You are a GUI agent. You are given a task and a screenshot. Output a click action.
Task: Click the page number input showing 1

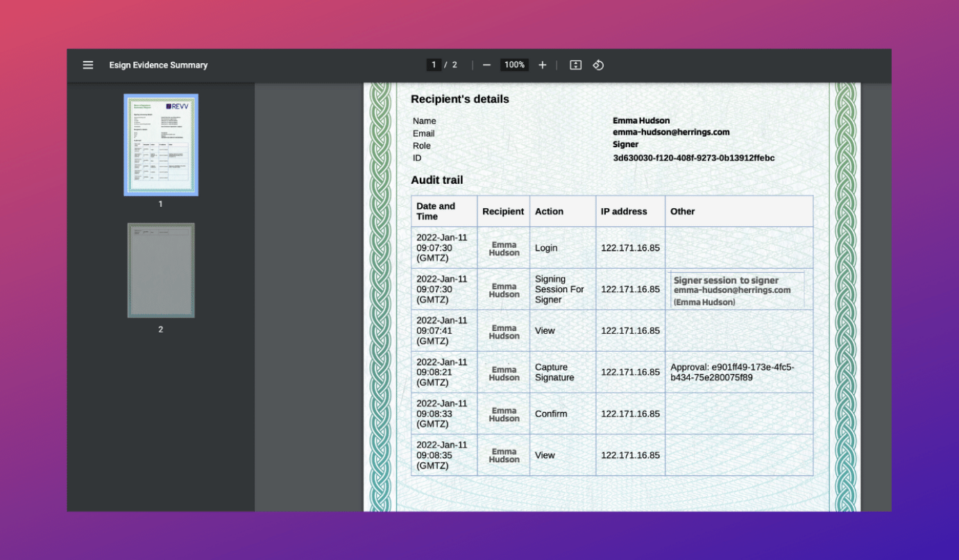[434, 64]
